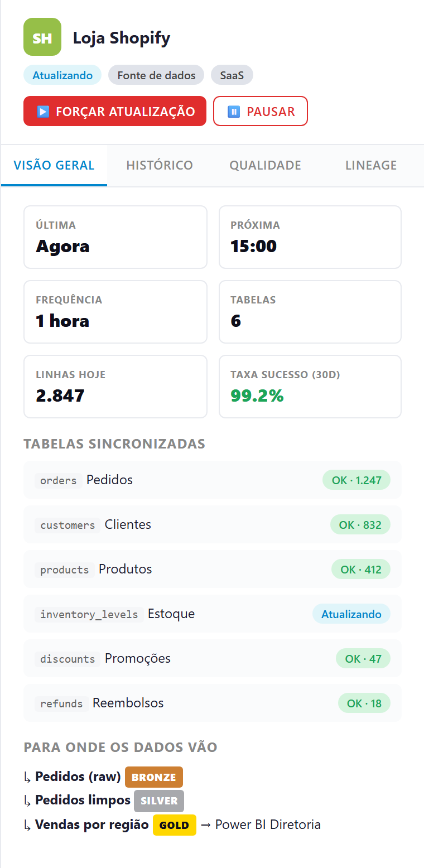Click the green SH store avatar icon
This screenshot has height=868, width=424.
pos(42,37)
